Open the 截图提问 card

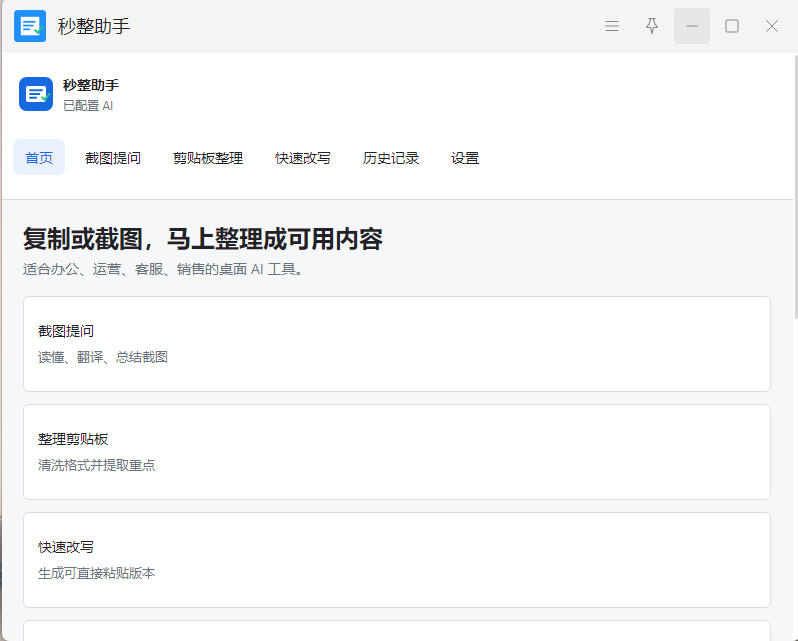(x=397, y=344)
